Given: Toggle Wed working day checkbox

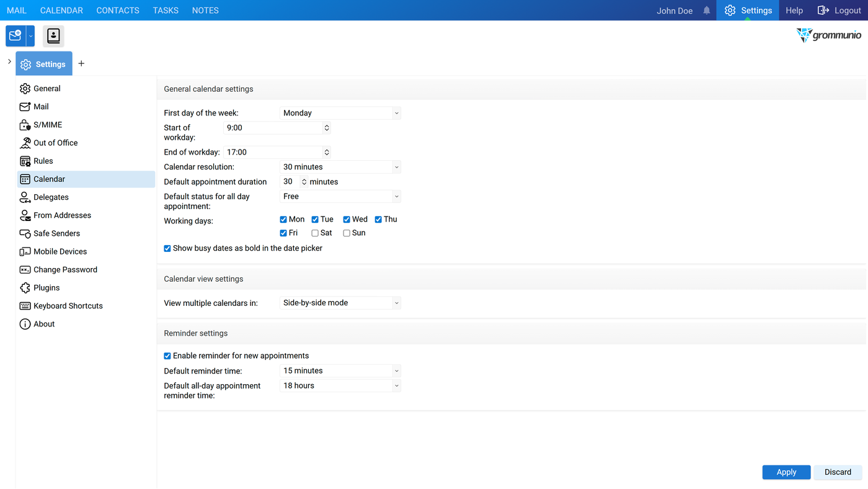Looking at the screenshot, I should 347,220.
